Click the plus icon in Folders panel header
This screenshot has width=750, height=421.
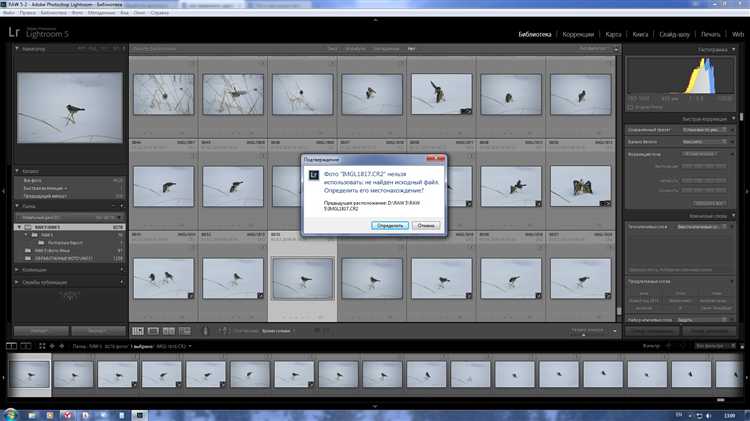click(121, 206)
